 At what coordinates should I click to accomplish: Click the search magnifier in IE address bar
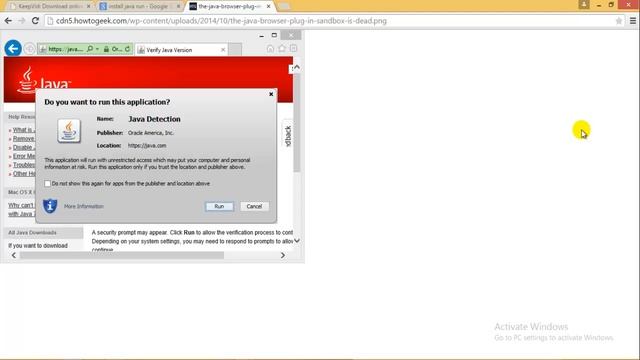[90, 49]
